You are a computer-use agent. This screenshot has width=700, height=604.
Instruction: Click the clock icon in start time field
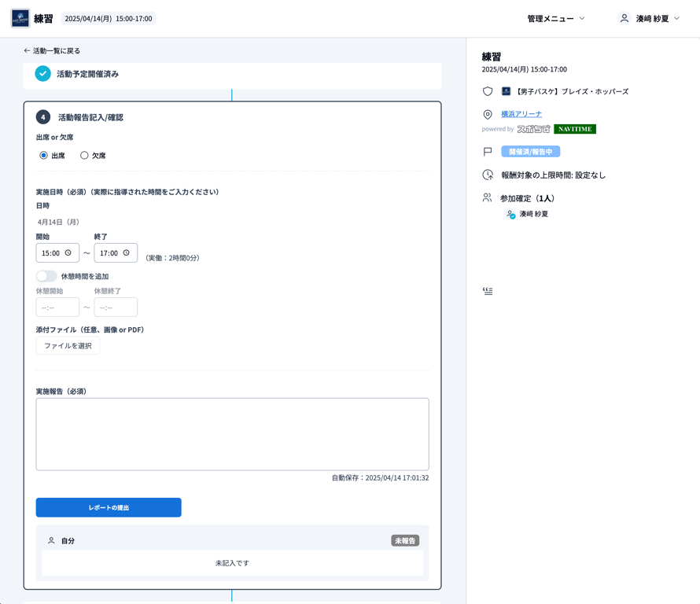click(x=68, y=253)
